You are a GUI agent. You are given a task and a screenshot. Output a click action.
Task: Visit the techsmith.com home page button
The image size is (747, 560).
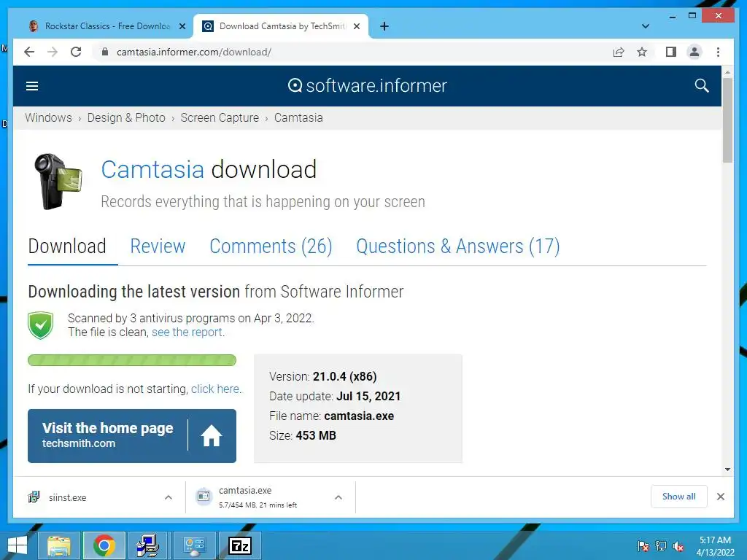click(132, 436)
